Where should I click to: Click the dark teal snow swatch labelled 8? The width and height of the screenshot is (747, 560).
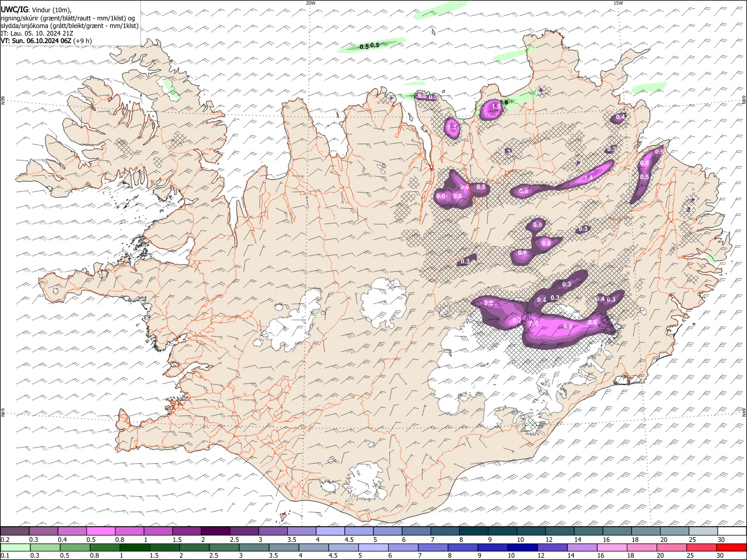coord(474,531)
